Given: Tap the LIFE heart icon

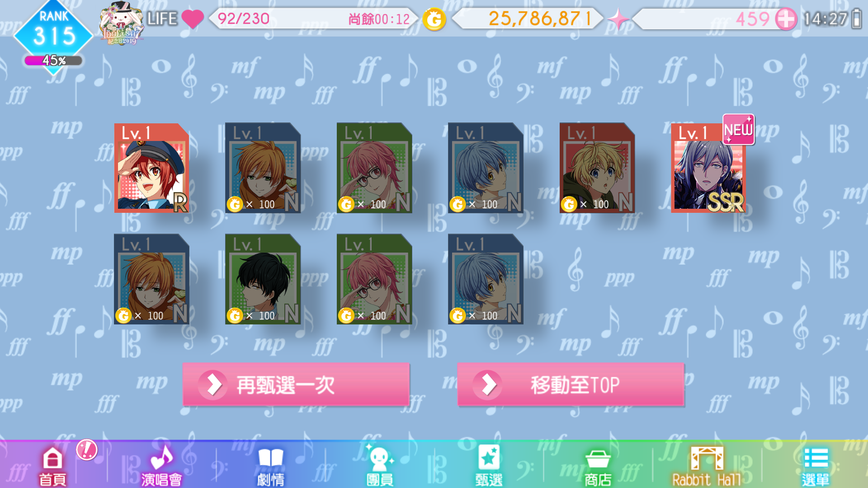Looking at the screenshot, I should tap(193, 19).
